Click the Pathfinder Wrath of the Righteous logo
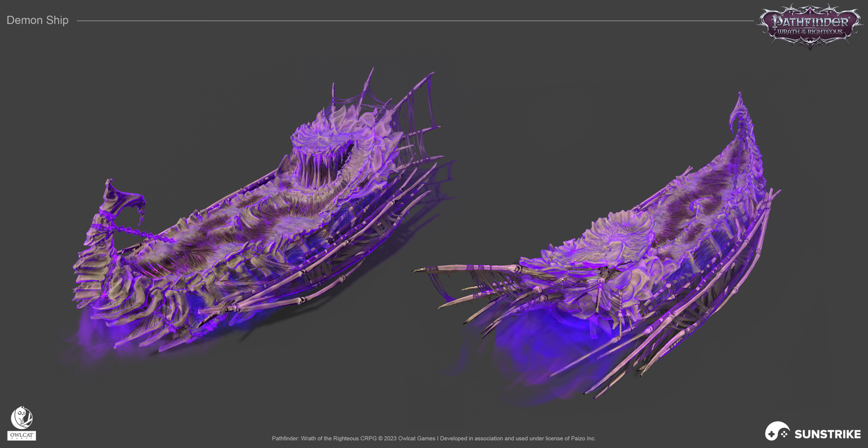Screen dimensions: 868x448 point(810,26)
